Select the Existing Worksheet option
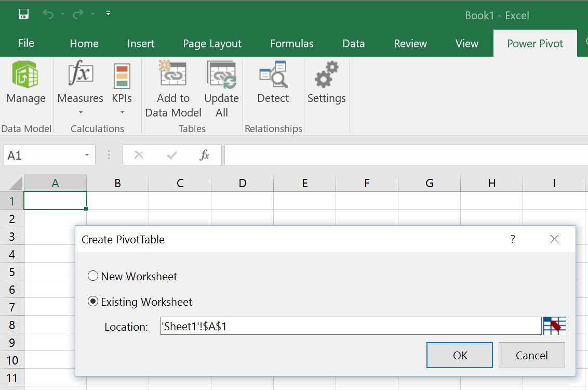 click(93, 301)
